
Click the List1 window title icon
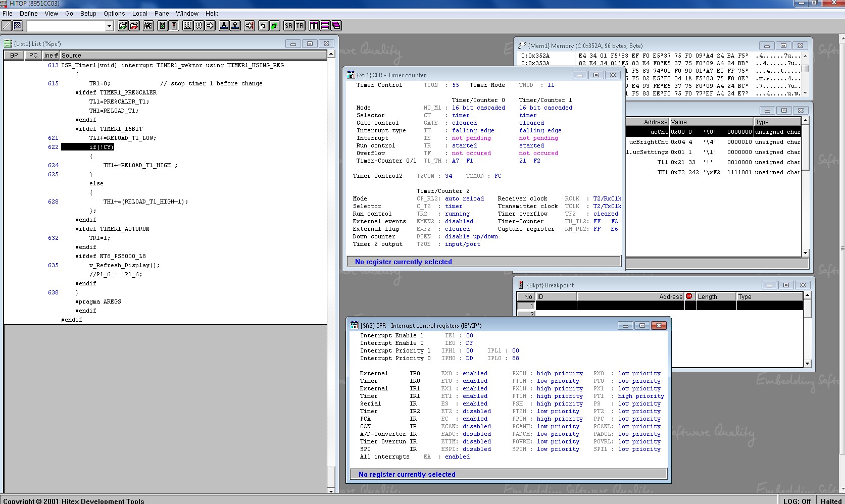click(x=8, y=44)
